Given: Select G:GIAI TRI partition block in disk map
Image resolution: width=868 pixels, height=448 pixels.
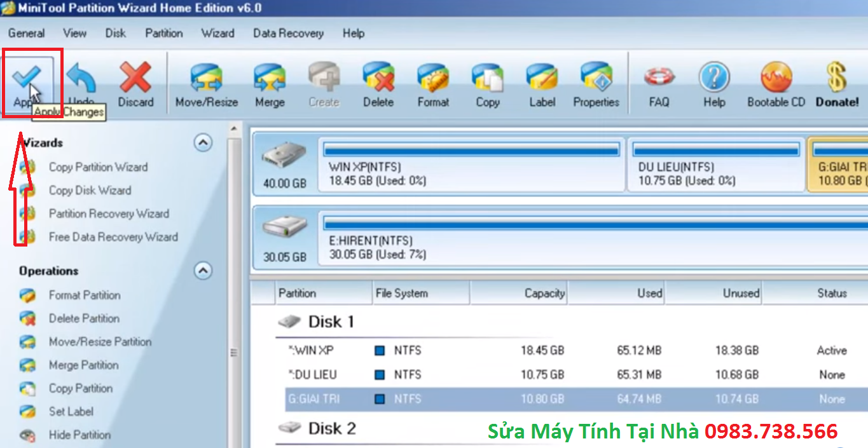Looking at the screenshot, I should coord(838,165).
